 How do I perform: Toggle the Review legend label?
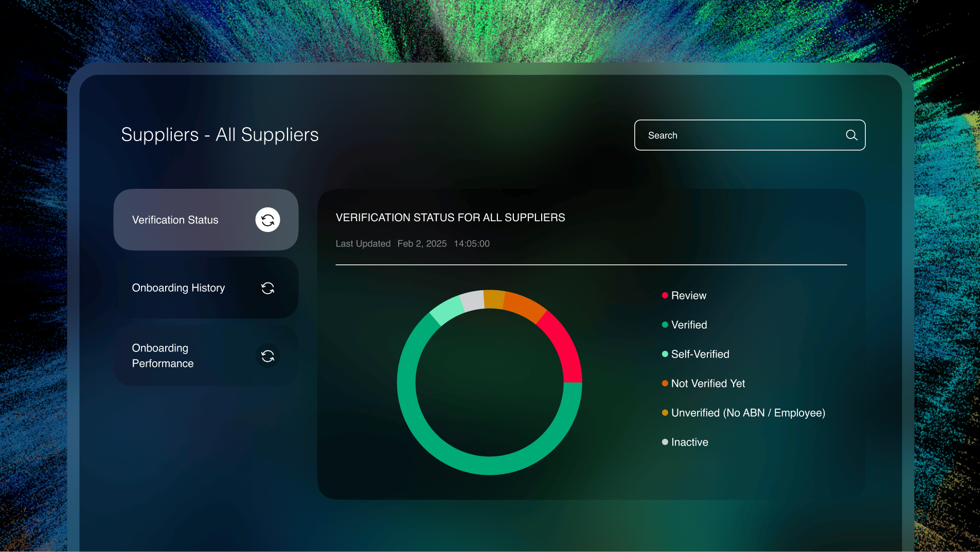point(689,296)
